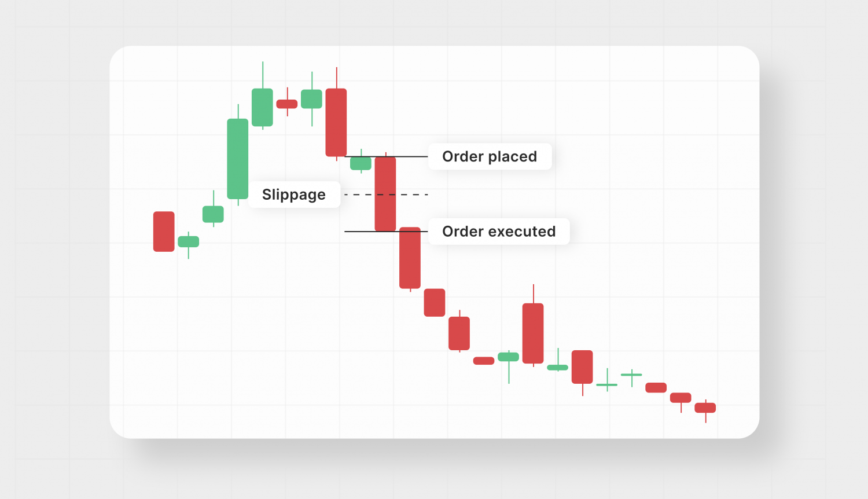Click the first red candle on far left
The height and width of the screenshot is (499, 868).
tap(164, 232)
